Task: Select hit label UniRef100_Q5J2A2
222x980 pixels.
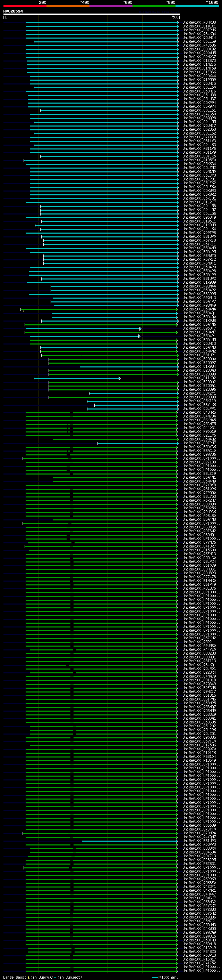Action: [x=199, y=726]
